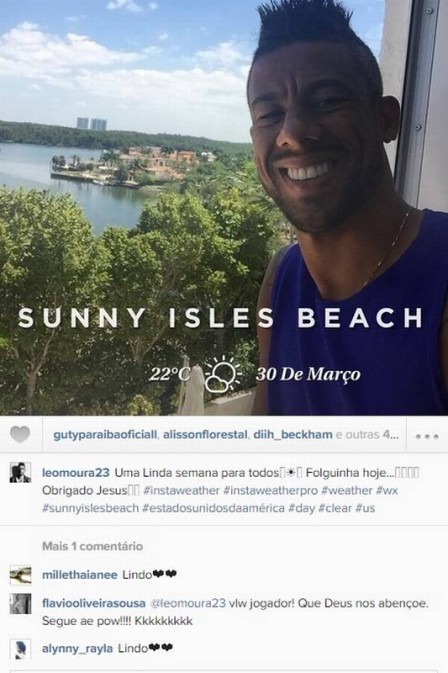Tap the Sunny Isles Beach selfie photo
The image size is (448, 673).
[224, 208]
